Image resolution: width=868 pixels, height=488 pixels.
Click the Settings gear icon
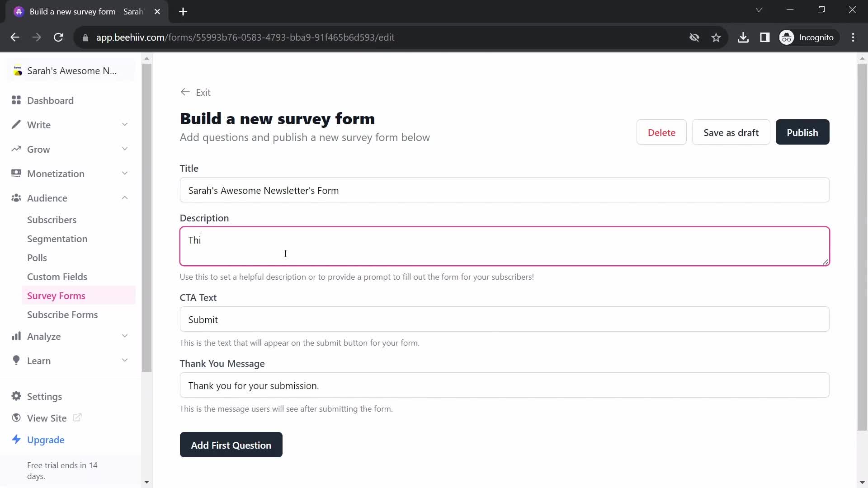[16, 396]
